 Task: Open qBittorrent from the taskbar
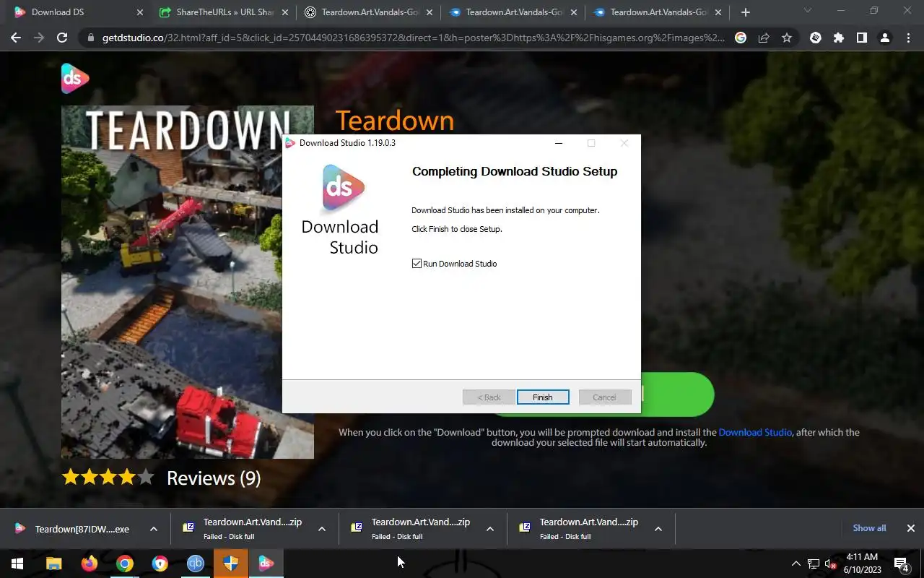pos(196,564)
